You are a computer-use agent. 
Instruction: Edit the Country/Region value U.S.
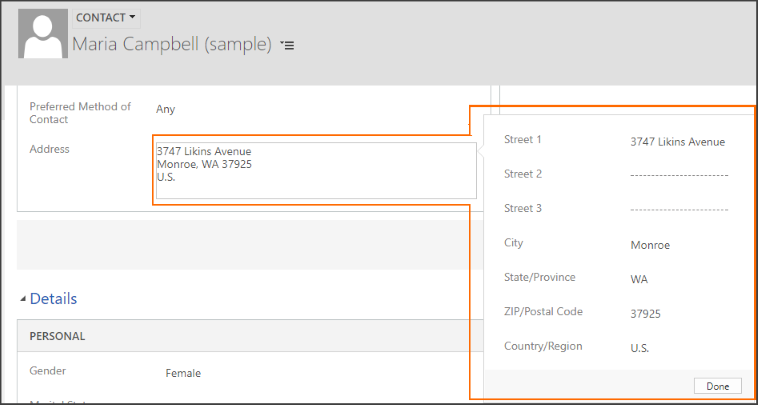[640, 349]
